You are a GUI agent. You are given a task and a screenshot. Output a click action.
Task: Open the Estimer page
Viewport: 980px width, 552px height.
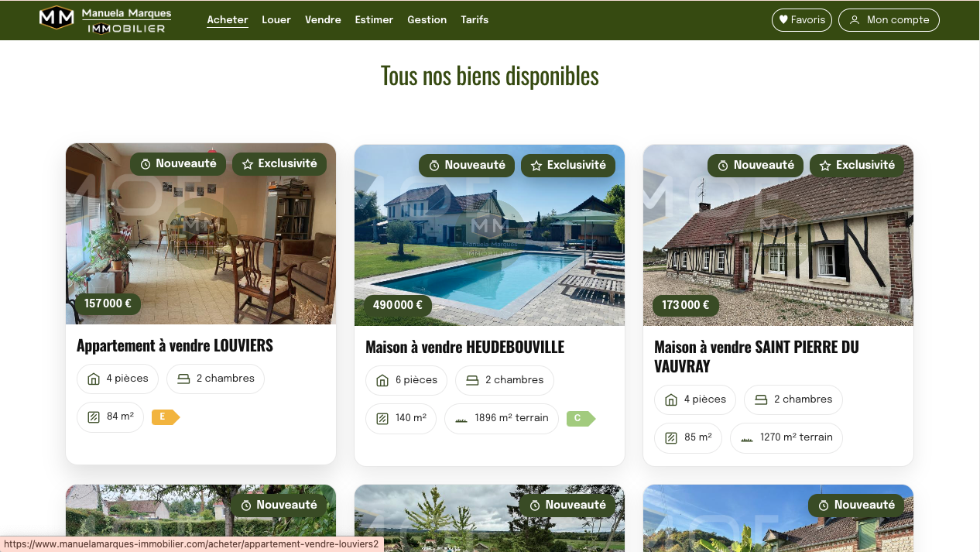pyautogui.click(x=374, y=20)
